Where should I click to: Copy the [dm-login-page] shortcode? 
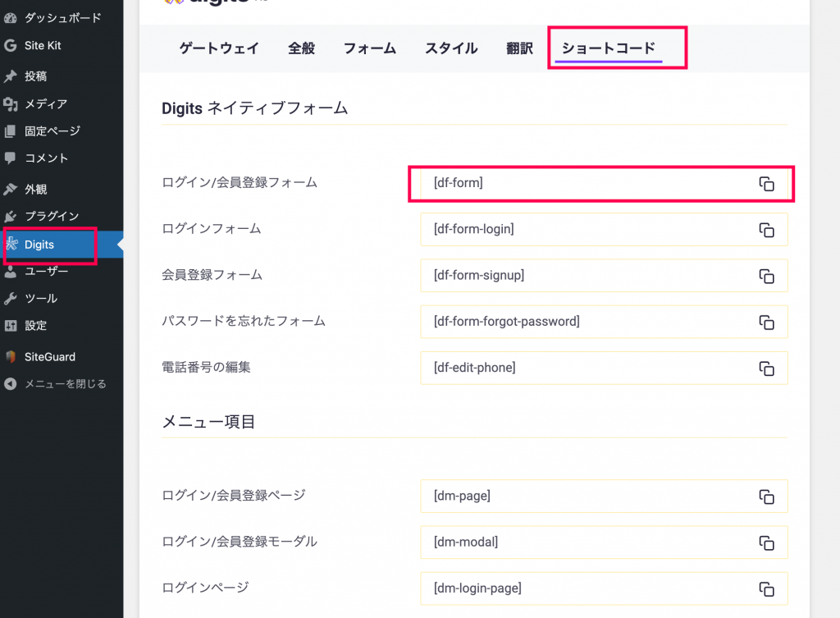[x=767, y=589]
